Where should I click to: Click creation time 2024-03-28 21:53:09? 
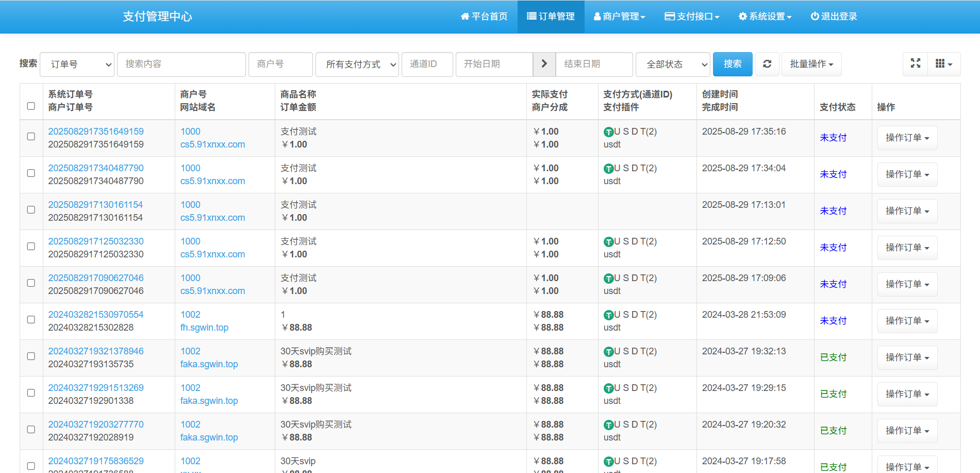point(744,315)
